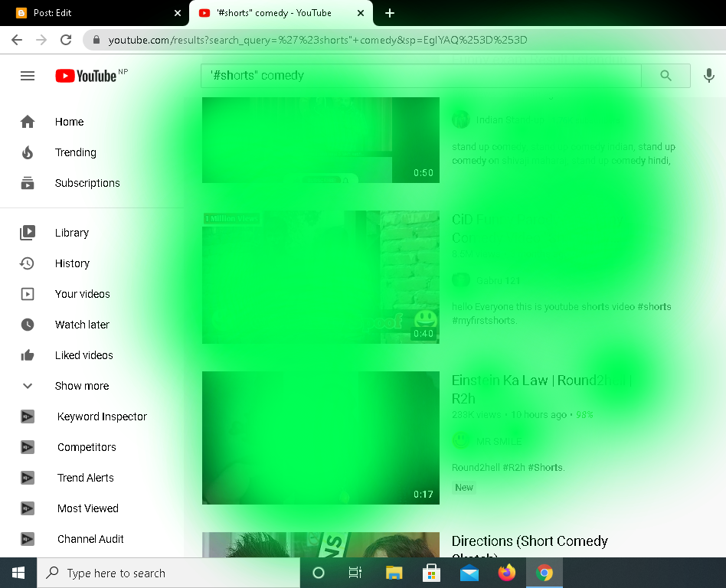Click the Your videos icon

point(28,294)
